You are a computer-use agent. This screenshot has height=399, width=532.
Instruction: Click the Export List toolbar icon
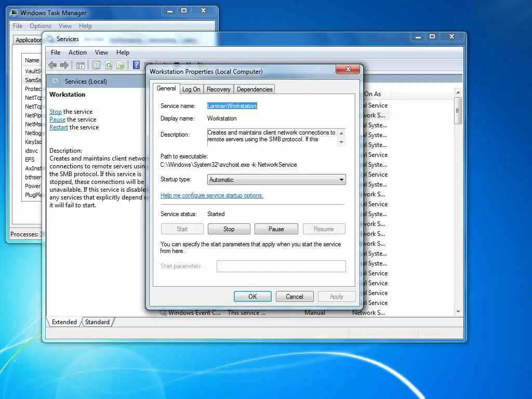(121, 65)
